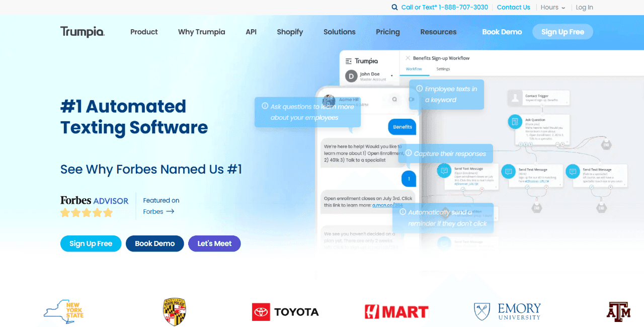Click the "Benefits" chat bubble
Screen dimensions: 644x327
point(403,127)
